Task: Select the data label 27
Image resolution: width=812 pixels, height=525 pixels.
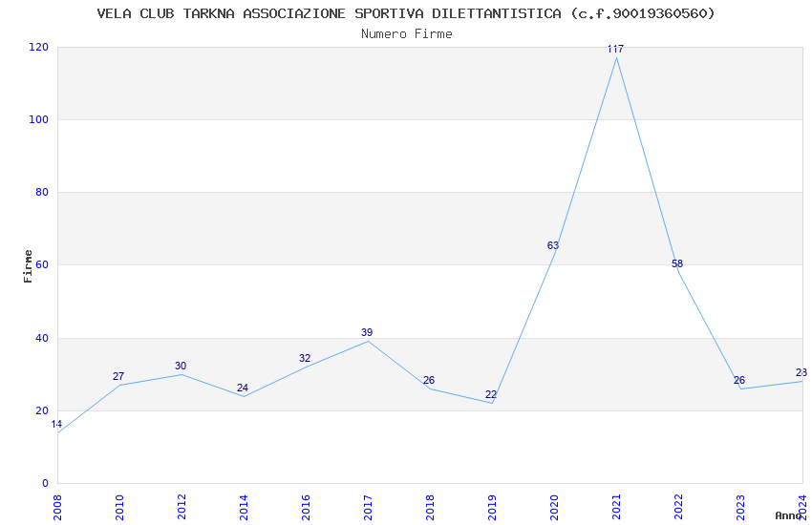Action: pos(118,376)
